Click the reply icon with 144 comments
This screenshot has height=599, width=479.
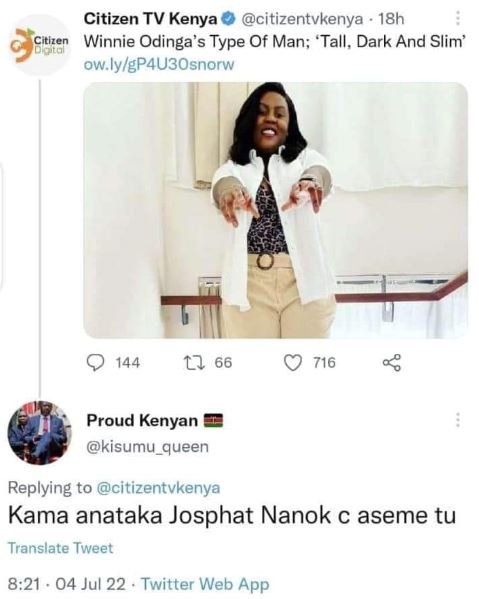coord(95,363)
